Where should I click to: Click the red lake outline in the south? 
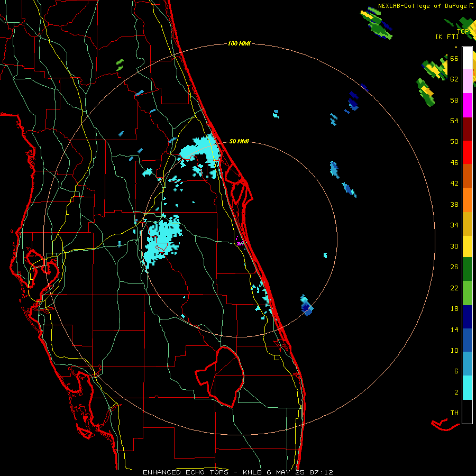click(220, 377)
